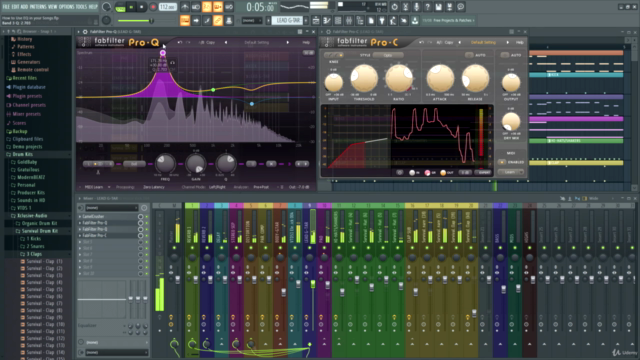Image resolution: width=640 pixels, height=360 pixels.
Task: Toggle Pro-C MIDI ENABLED button
Action: click(x=502, y=162)
